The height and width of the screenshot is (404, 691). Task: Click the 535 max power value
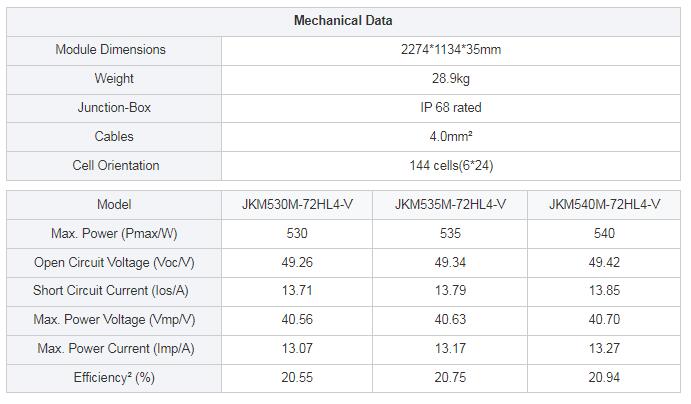pyautogui.click(x=450, y=234)
